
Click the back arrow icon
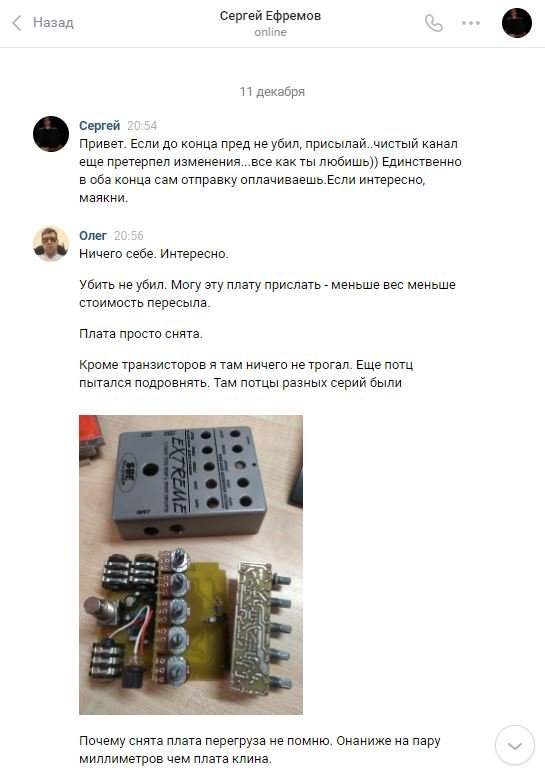[x=17, y=23]
